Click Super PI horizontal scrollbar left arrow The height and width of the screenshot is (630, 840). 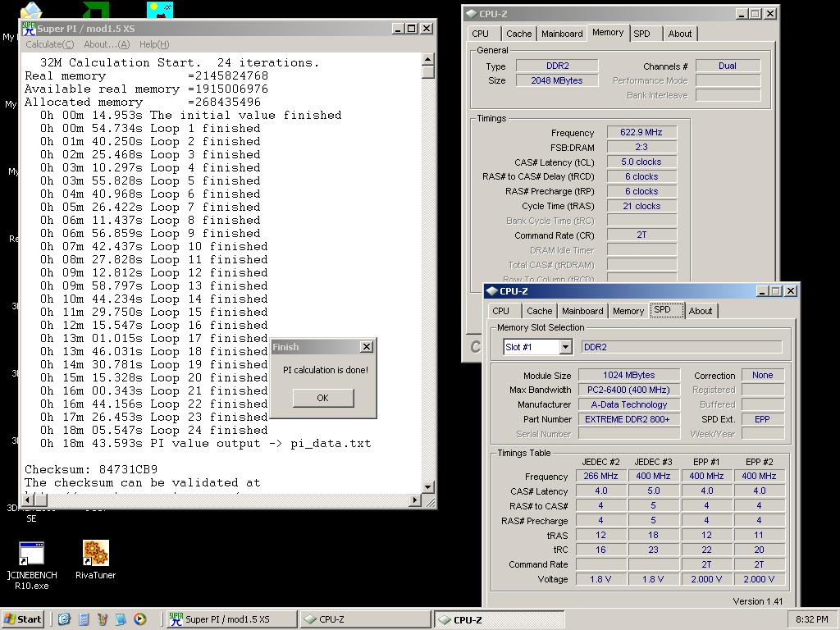(x=29, y=500)
